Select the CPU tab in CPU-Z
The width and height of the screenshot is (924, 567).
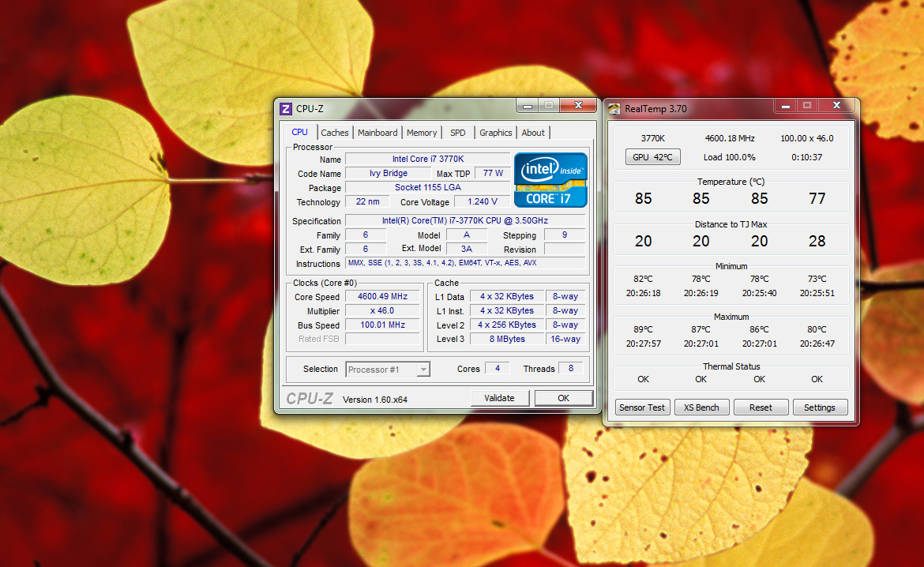pyautogui.click(x=299, y=132)
